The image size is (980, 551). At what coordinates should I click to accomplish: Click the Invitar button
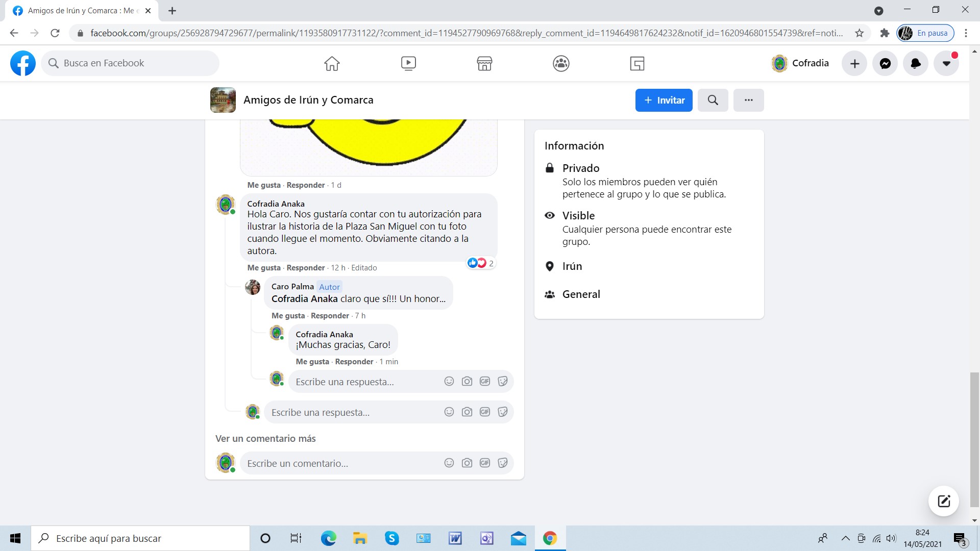tap(664, 100)
